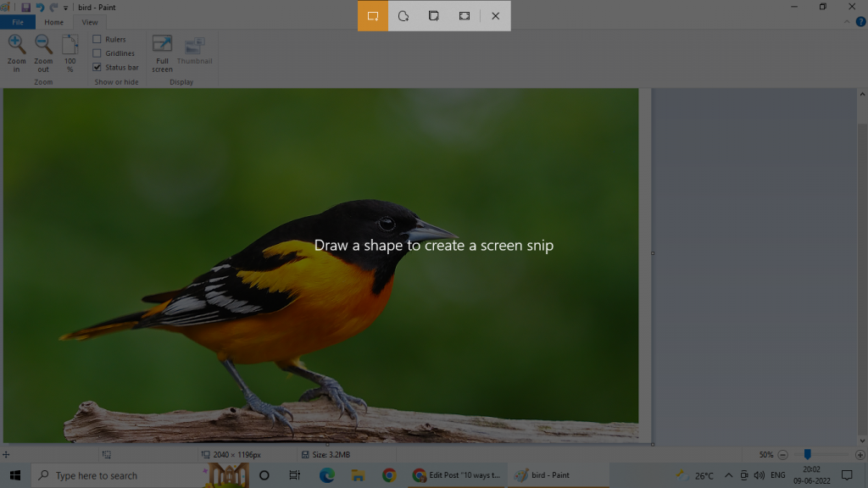
Task: Cancel the snip with the X button
Action: click(495, 15)
